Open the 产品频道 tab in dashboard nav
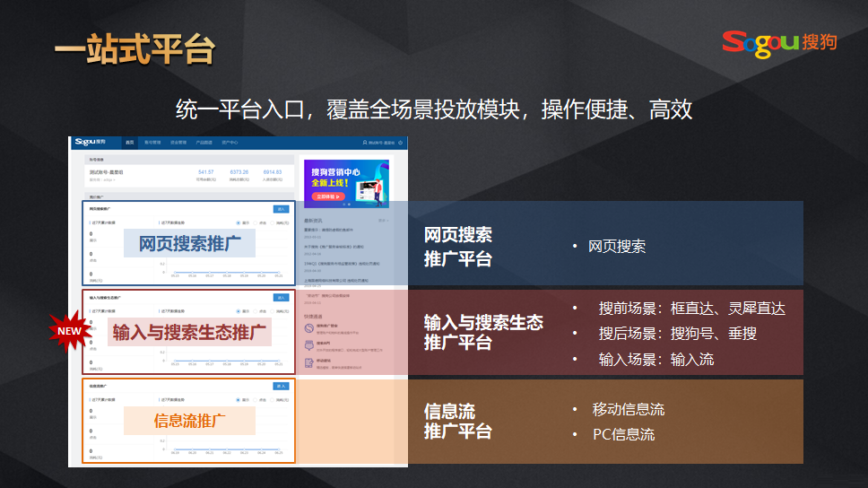The height and width of the screenshot is (488, 868). pyautogui.click(x=204, y=143)
